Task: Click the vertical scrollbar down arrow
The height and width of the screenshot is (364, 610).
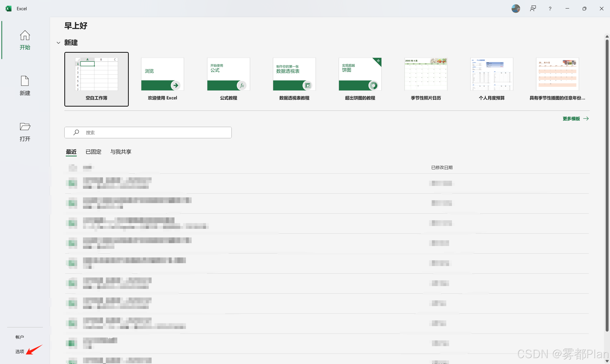Action: (607, 361)
